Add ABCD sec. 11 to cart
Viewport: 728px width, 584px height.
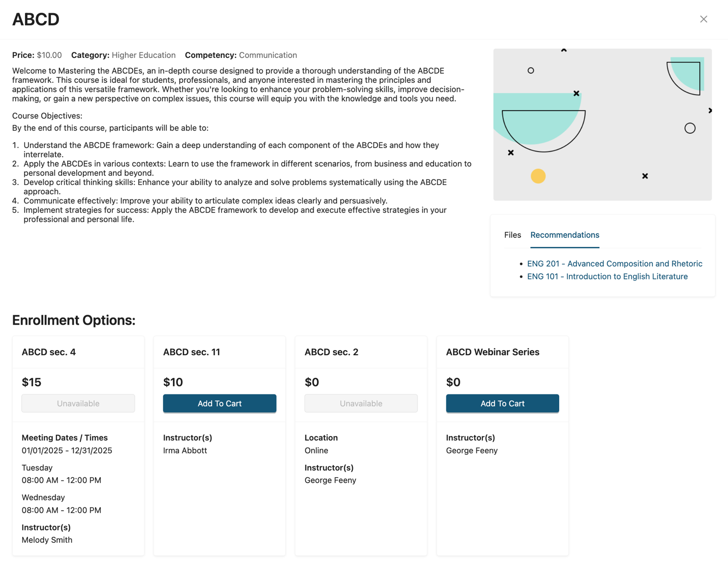(x=219, y=404)
